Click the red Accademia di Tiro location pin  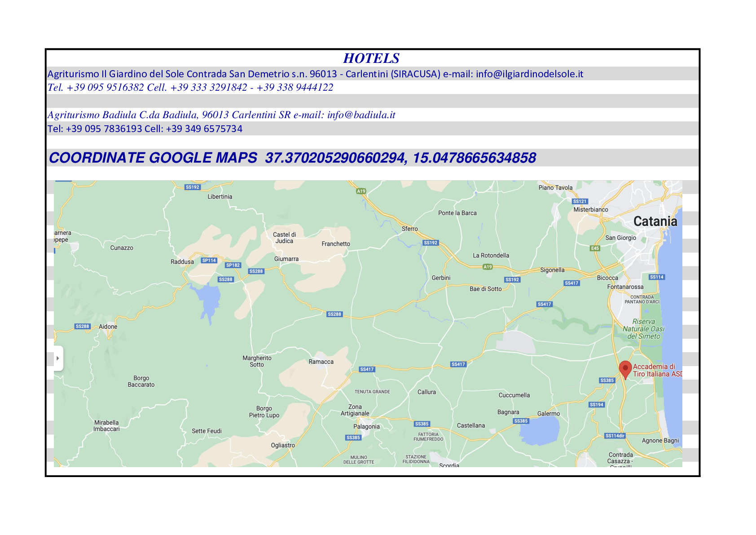625,370
